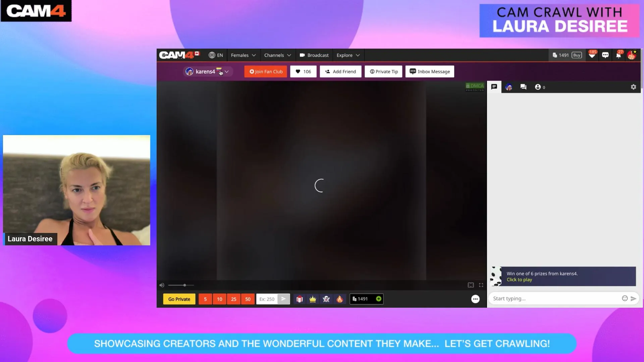Click the heart favorites icon showing 185

pyautogui.click(x=592, y=55)
